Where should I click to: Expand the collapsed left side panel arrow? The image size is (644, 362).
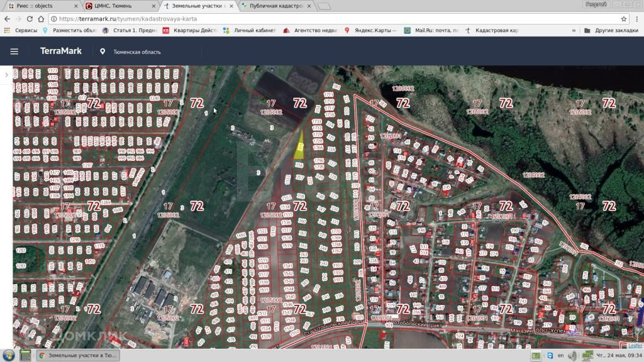click(6, 74)
